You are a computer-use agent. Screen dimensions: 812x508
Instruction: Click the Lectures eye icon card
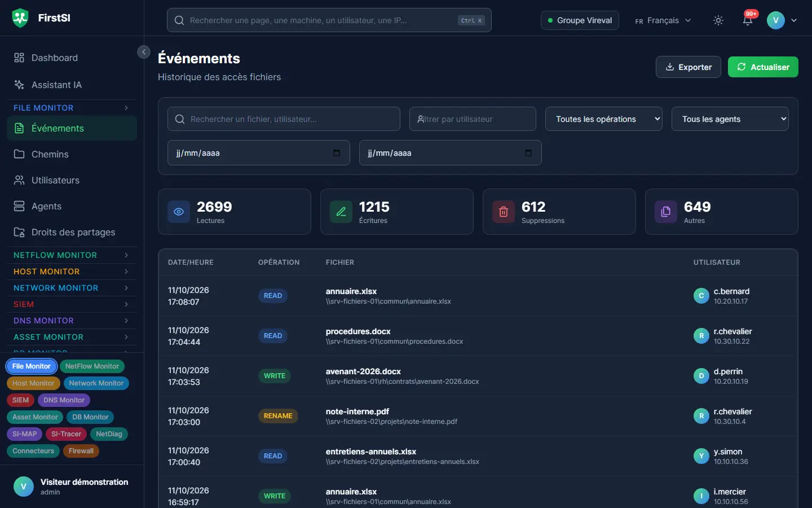click(x=179, y=212)
